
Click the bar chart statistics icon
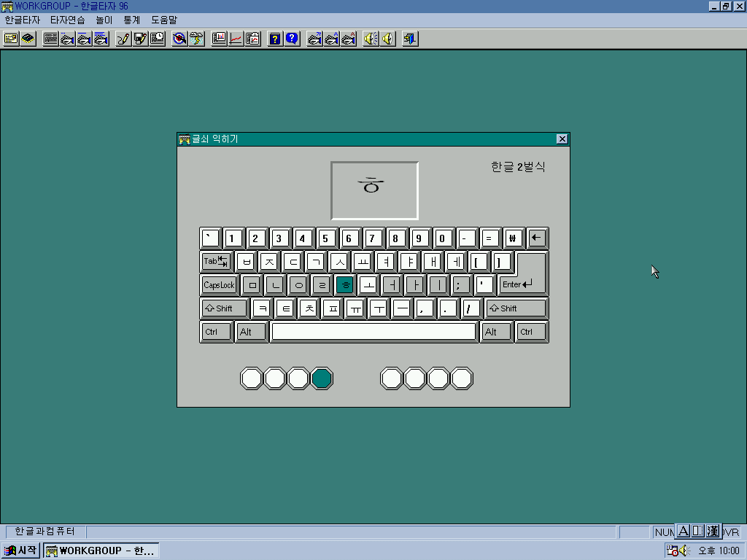coord(219,39)
